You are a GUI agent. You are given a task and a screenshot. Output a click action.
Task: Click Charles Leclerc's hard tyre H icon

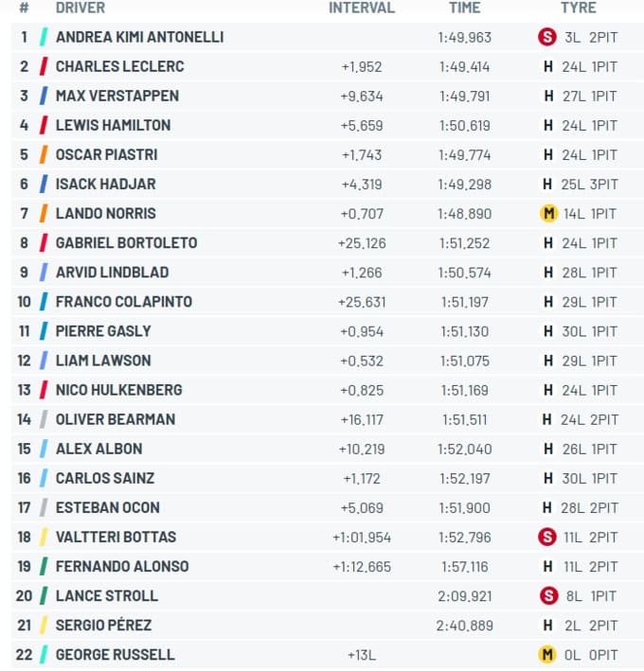(x=547, y=67)
